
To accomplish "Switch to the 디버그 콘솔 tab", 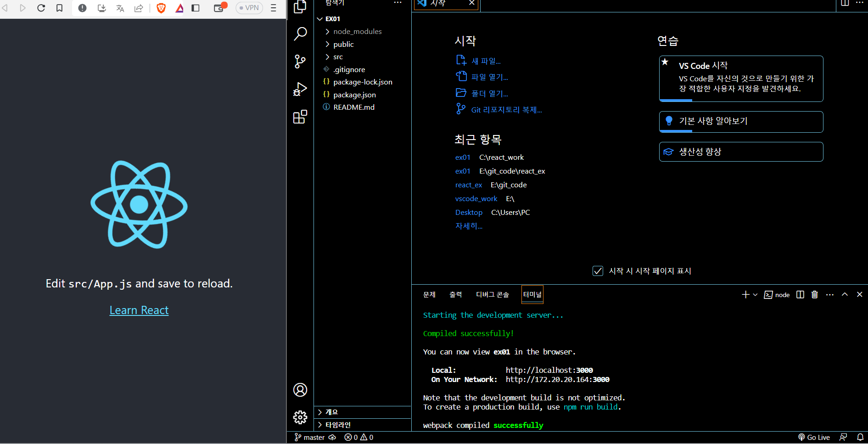I will click(x=493, y=294).
